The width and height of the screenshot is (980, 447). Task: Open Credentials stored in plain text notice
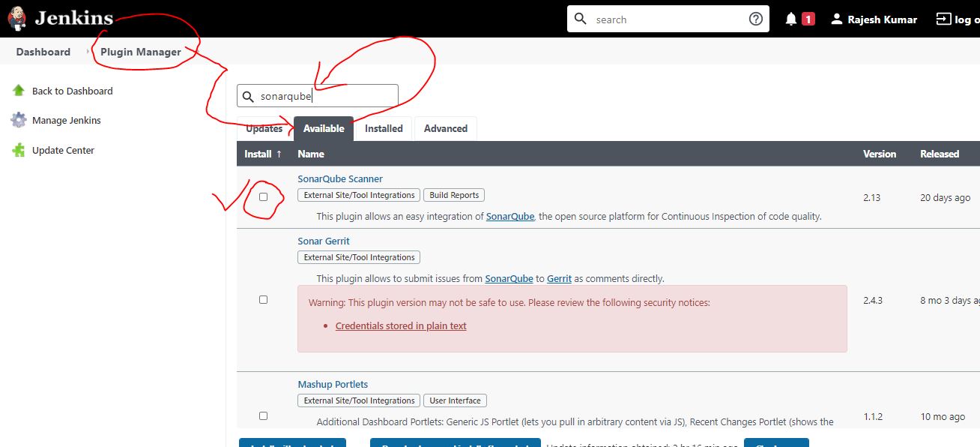pos(401,325)
